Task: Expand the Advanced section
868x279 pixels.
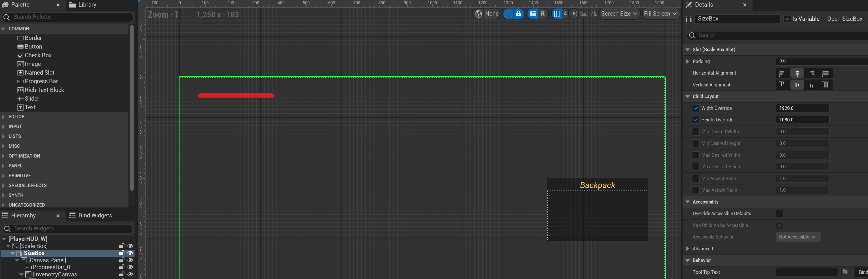Action: (x=687, y=249)
